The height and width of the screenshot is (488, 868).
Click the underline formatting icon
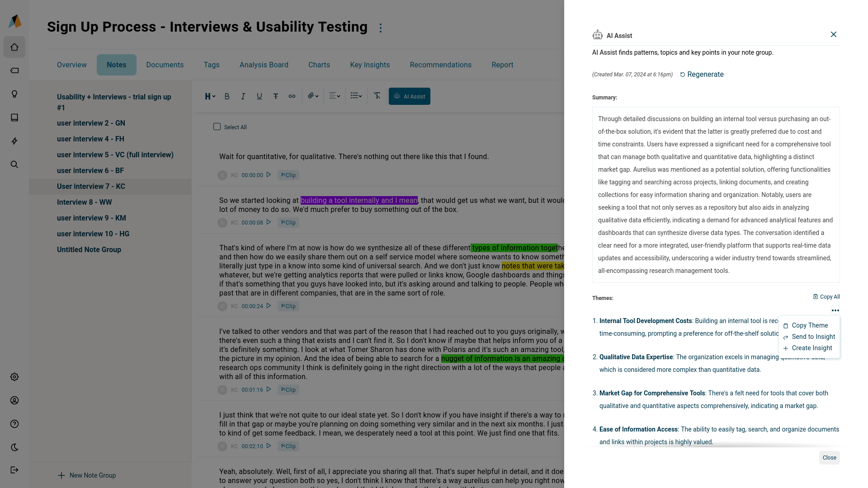(259, 96)
